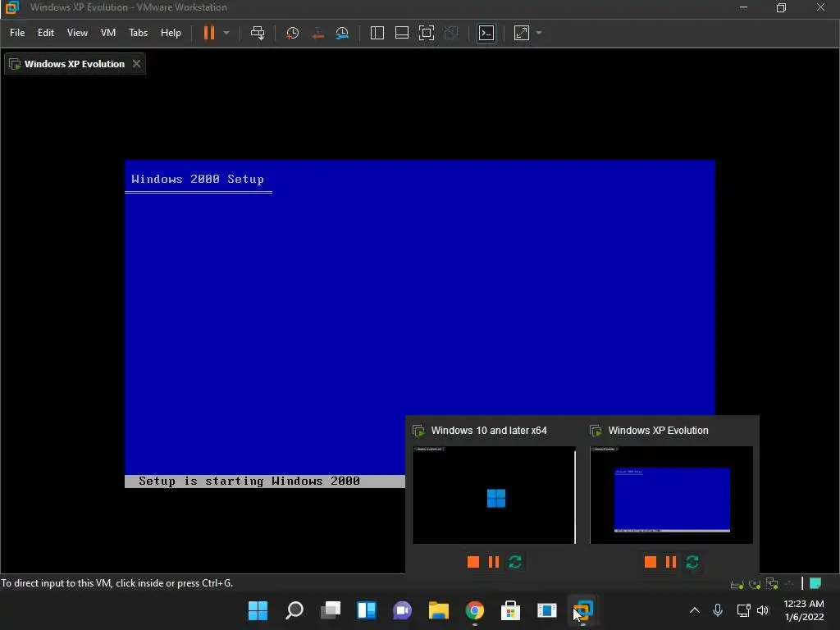Open the Windows XP Evolution preview thumbnail
The image size is (840, 630).
point(671,495)
